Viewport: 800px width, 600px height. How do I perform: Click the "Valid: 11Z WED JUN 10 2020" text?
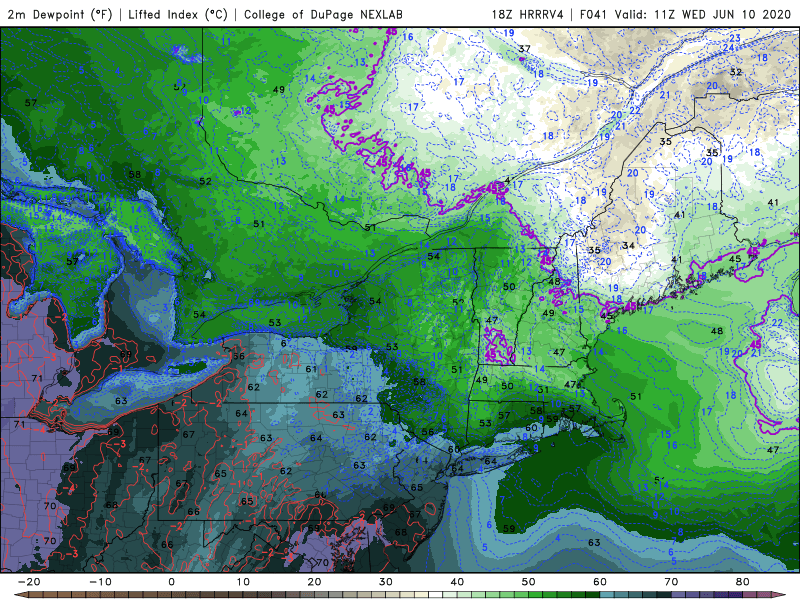pos(703,14)
